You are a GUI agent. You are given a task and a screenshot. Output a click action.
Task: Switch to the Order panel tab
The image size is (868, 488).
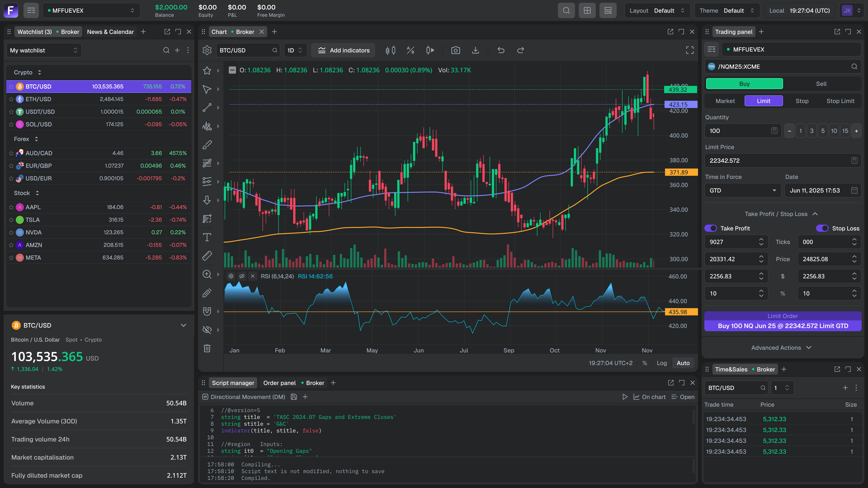(x=293, y=383)
